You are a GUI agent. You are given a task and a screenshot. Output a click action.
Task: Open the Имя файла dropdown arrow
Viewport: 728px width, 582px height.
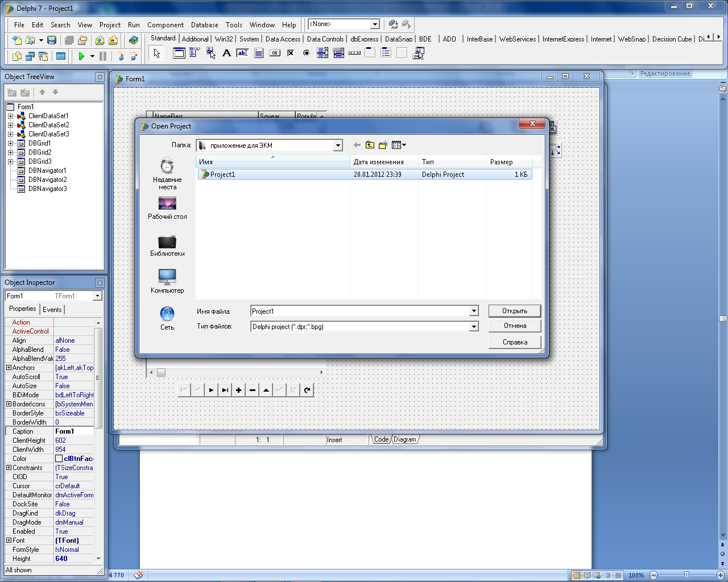tap(474, 311)
